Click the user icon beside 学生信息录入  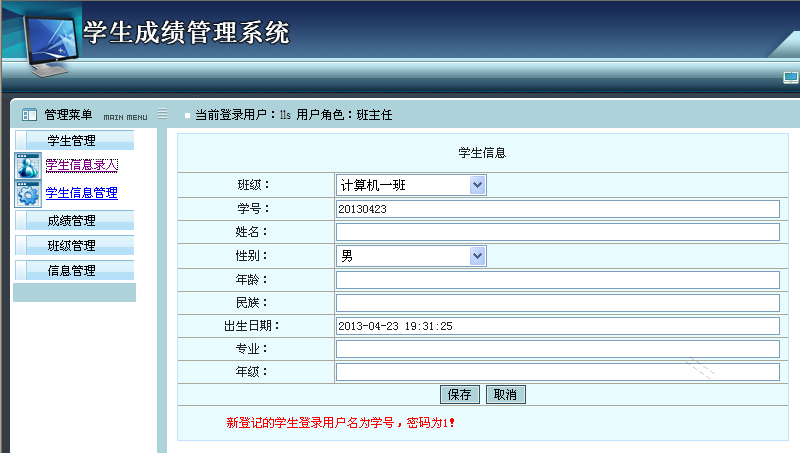28,166
